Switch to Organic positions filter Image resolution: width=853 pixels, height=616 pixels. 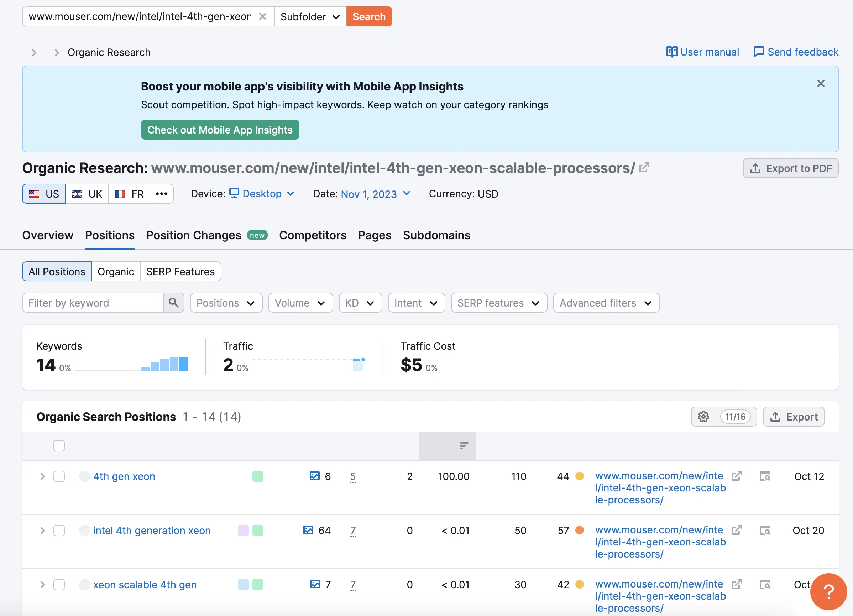tap(116, 272)
